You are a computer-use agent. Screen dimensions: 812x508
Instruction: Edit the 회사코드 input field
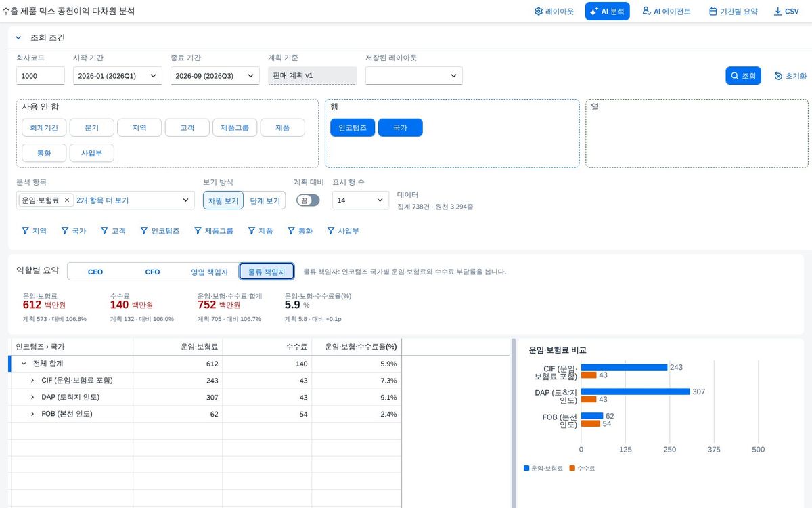[41, 76]
